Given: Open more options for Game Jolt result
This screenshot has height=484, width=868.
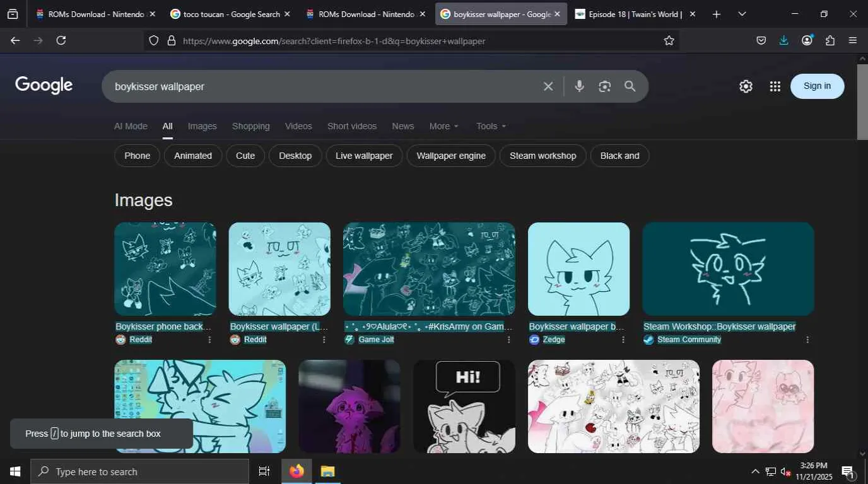Looking at the screenshot, I should 508,340.
